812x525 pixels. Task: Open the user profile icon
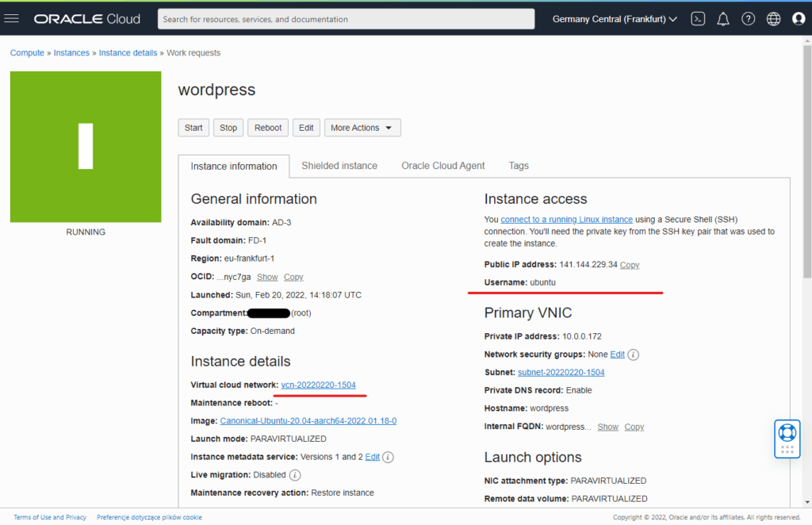[x=799, y=19]
